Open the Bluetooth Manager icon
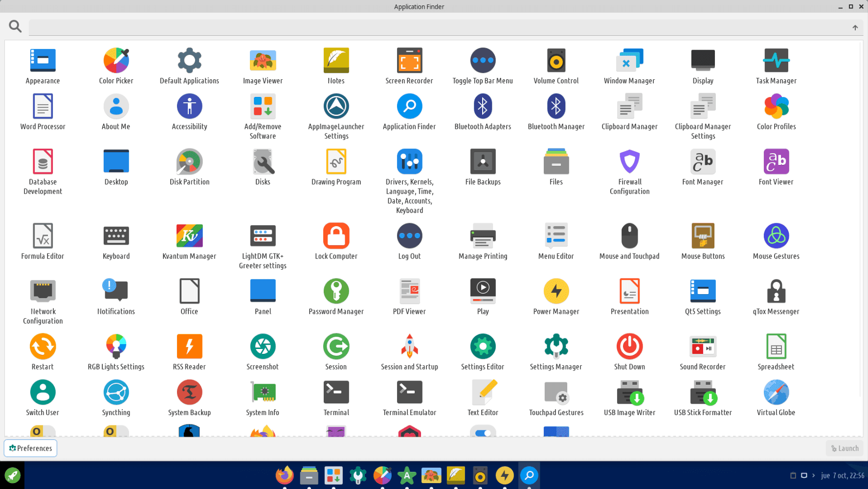 (556, 106)
